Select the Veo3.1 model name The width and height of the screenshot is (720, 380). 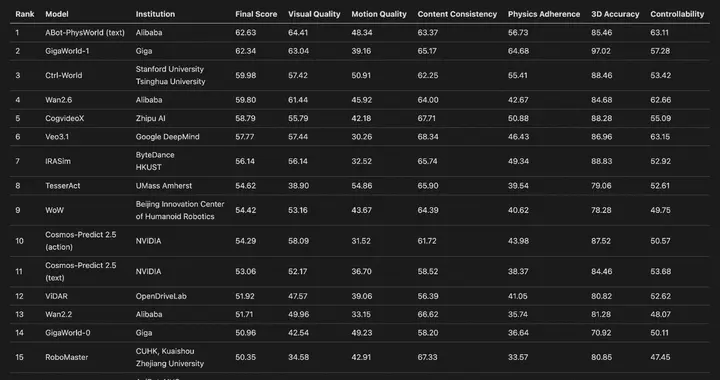(57, 136)
